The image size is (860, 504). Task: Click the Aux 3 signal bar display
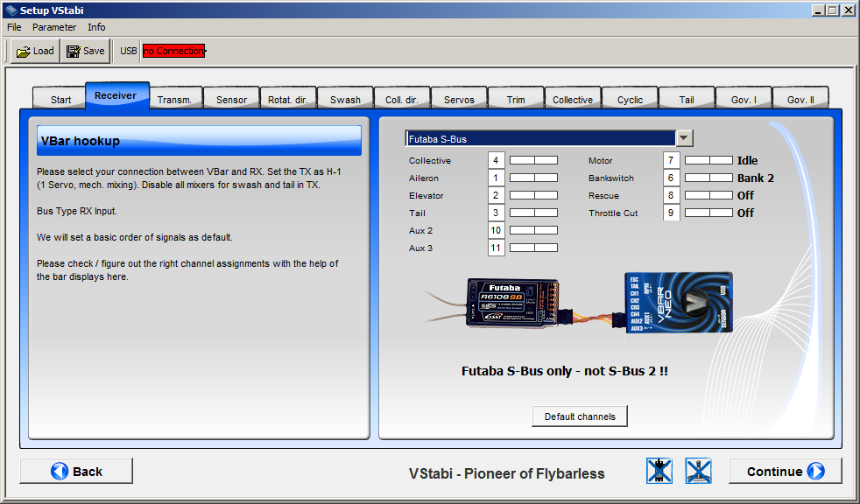533,248
